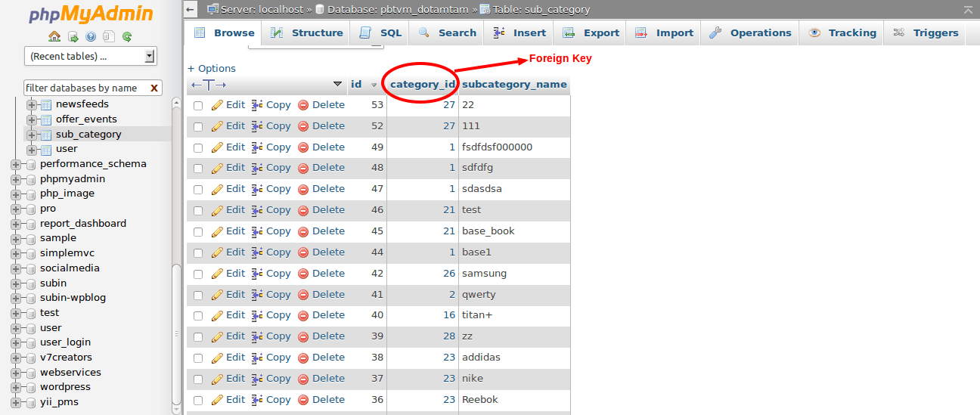Click the red delete icon in row 49

click(303, 147)
